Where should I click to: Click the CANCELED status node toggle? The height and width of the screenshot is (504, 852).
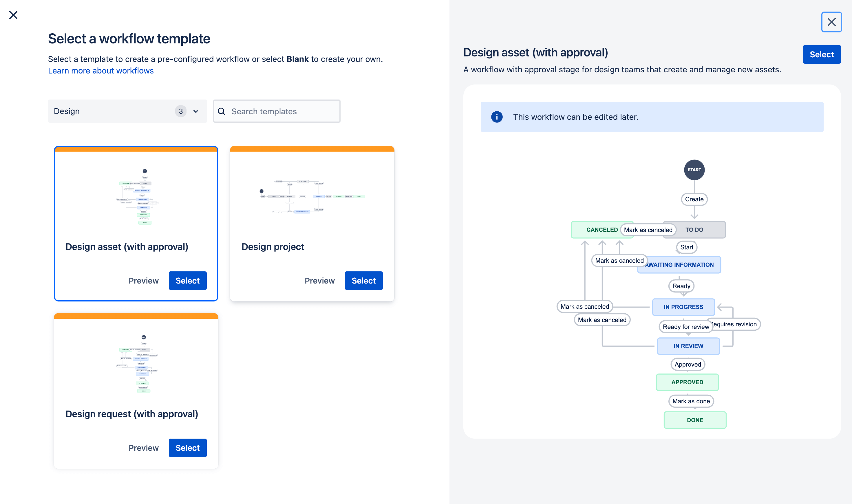point(601,230)
